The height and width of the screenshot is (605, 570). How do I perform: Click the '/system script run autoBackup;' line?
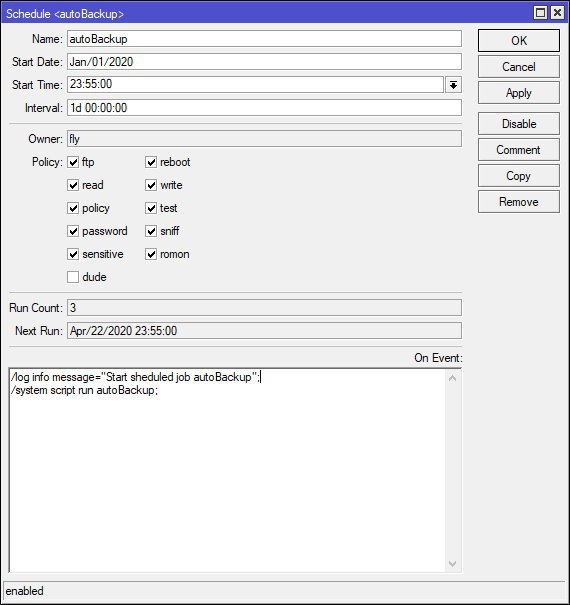pyautogui.click(x=85, y=390)
